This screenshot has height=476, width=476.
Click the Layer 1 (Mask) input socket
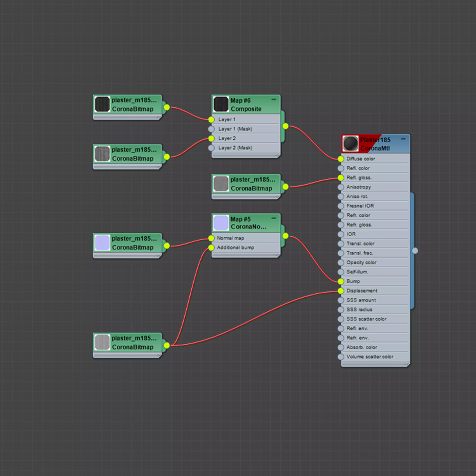[x=211, y=129]
